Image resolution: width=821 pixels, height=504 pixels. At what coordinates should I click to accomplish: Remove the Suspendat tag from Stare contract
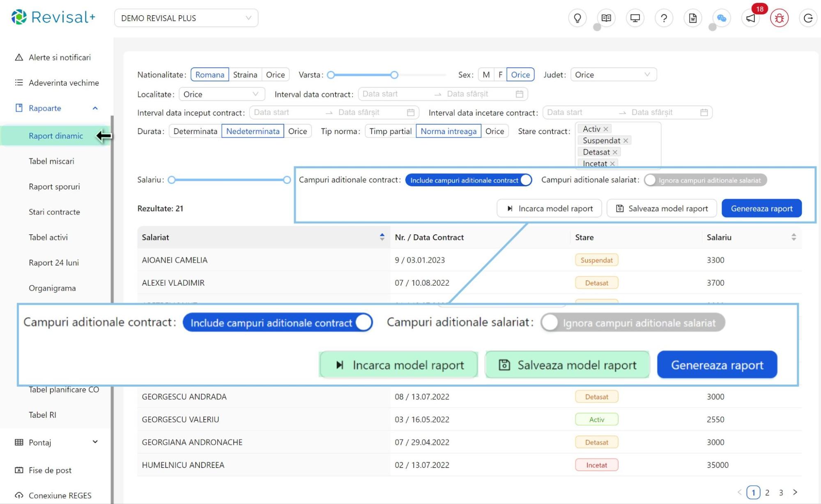click(626, 141)
